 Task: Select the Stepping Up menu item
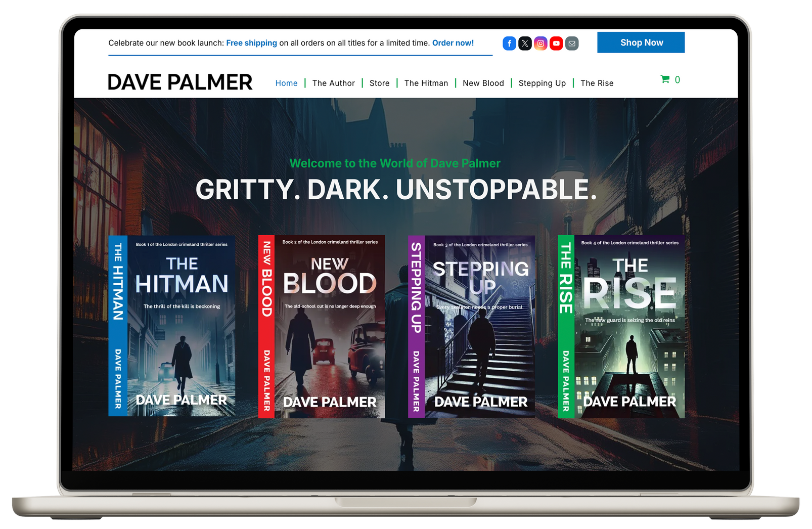point(542,83)
